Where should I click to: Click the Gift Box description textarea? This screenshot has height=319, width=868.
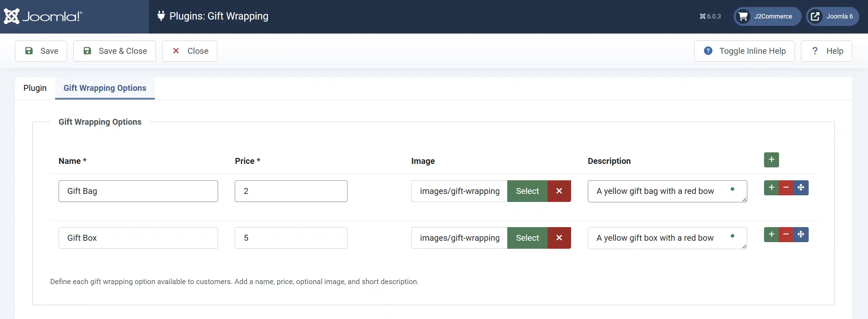[667, 238]
